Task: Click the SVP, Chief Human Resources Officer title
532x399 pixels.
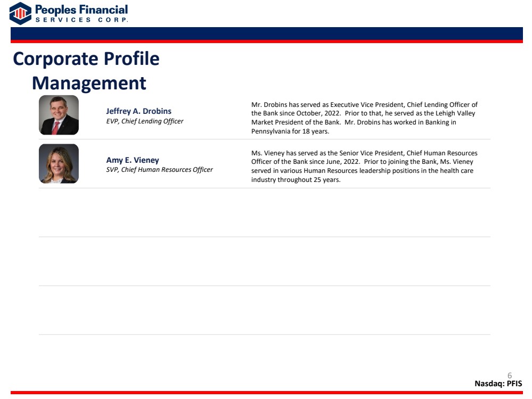Action: coord(159,170)
